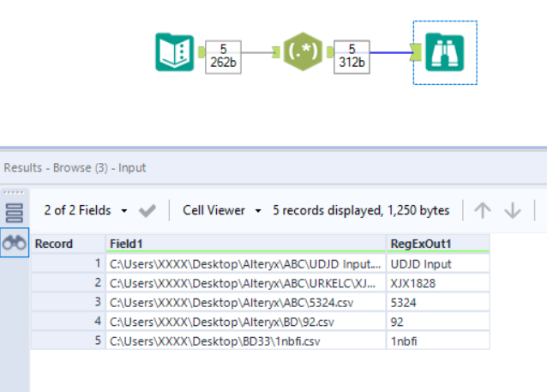Click the checkmark apply fields icon
The height and width of the screenshot is (392, 547).
point(147,210)
